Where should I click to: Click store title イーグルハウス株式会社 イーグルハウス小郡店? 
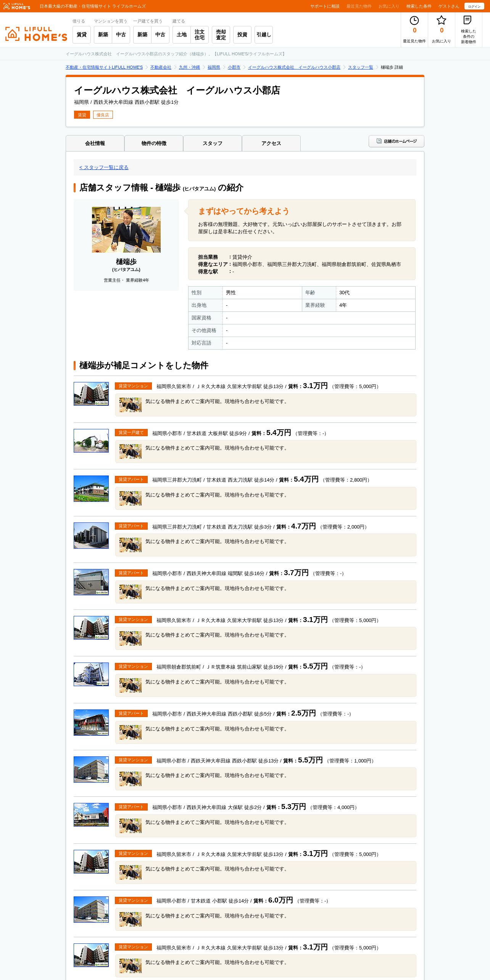(x=177, y=90)
